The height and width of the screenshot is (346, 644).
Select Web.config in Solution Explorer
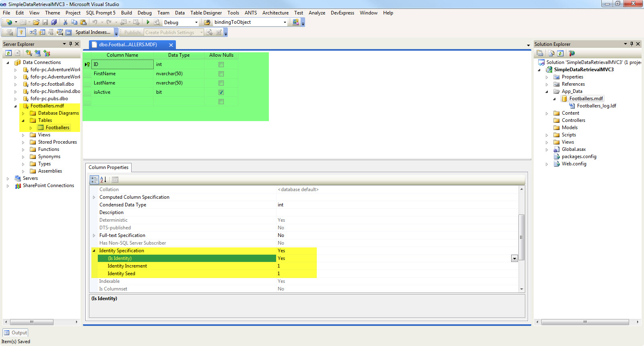click(574, 164)
